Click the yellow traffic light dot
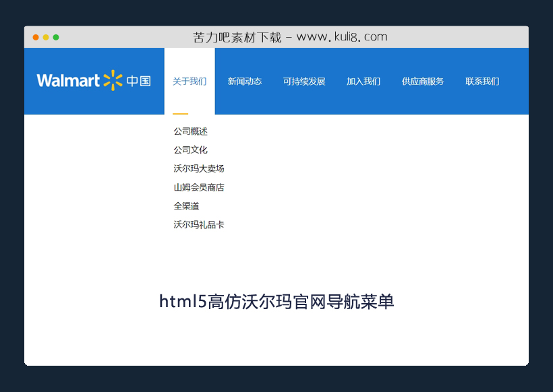Image resolution: width=553 pixels, height=392 pixels. [45, 37]
